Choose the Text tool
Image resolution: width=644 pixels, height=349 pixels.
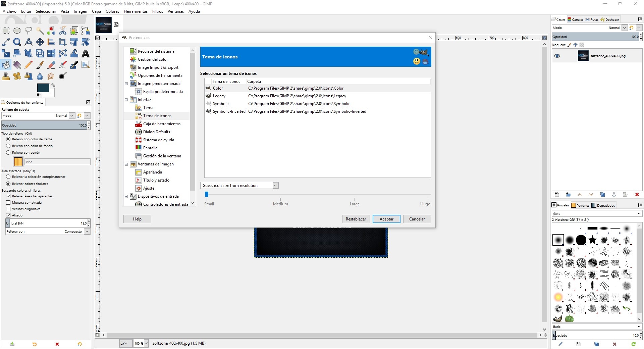pos(86,53)
